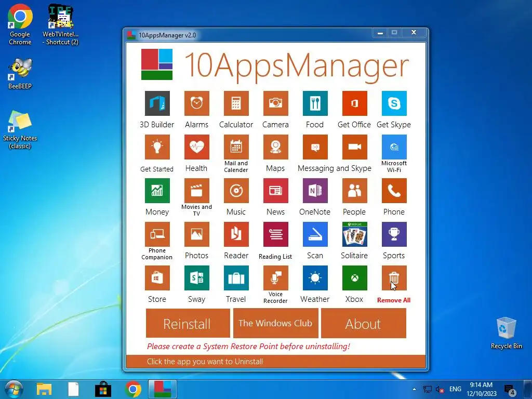Click the Remove All trash icon
The image size is (532, 399).
(x=394, y=278)
